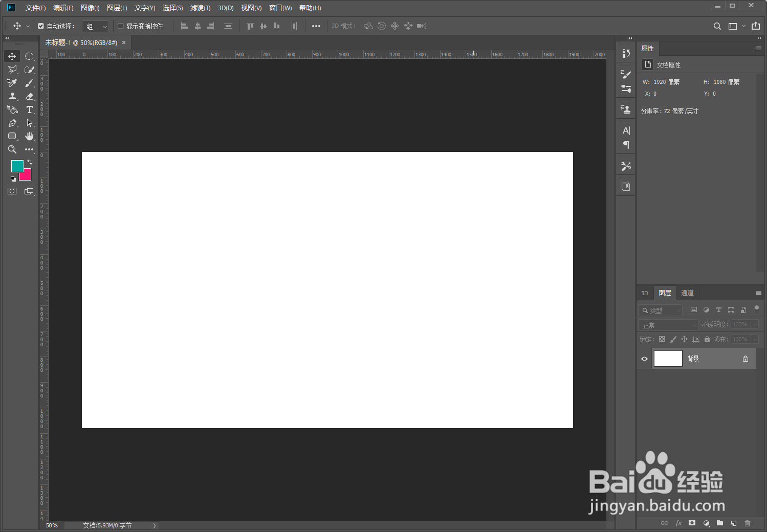Screen dimensions: 767x532
Task: Click the Share icon at top right
Action: click(756, 26)
